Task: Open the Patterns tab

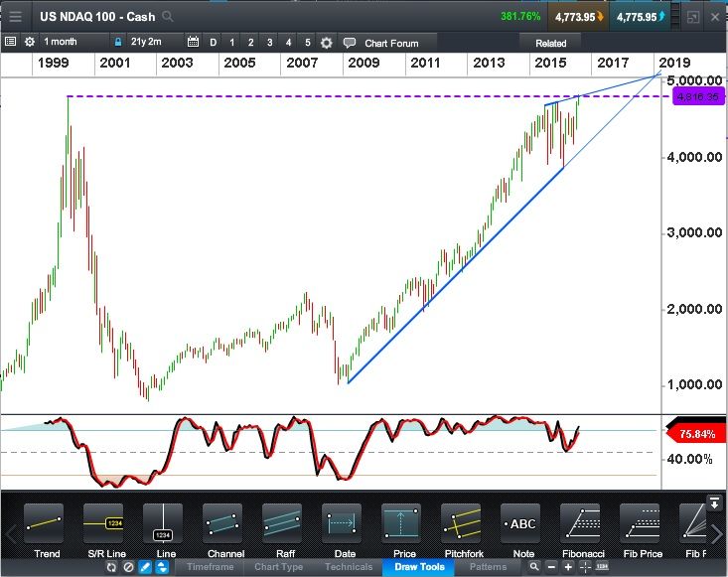Action: click(x=488, y=567)
